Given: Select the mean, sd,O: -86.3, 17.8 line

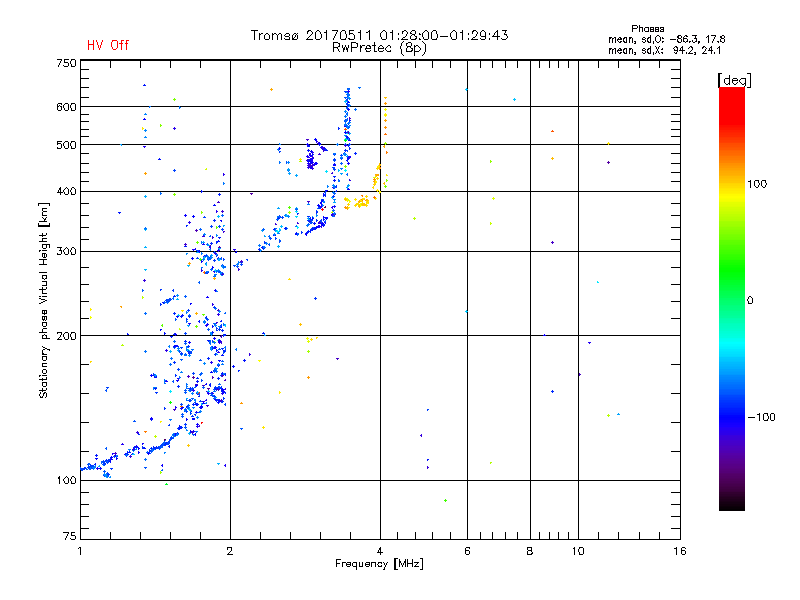Looking at the screenshot, I should click(666, 39).
